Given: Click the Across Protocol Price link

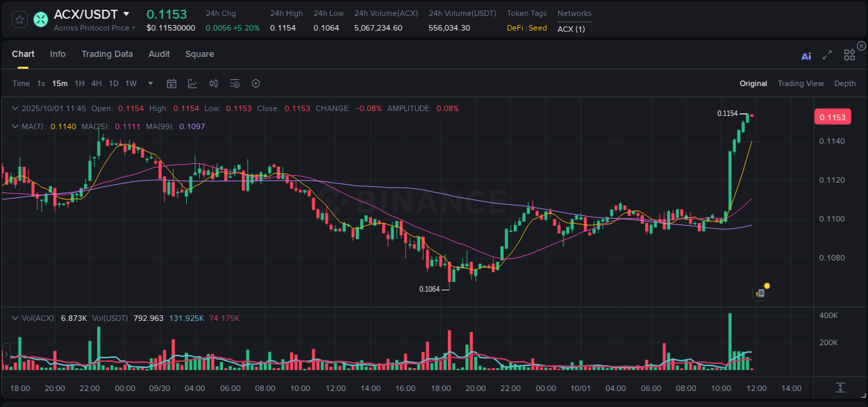Looking at the screenshot, I should (92, 28).
